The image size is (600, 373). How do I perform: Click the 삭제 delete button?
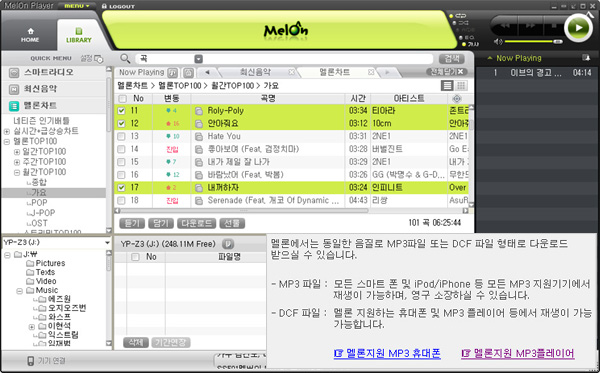[136, 342]
